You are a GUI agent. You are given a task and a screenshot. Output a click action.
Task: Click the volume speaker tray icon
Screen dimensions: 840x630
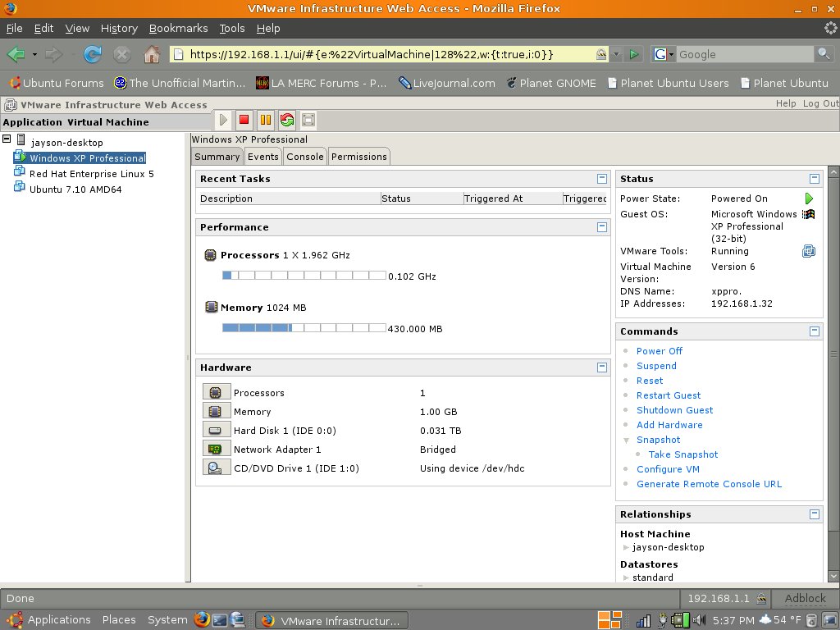click(699, 620)
